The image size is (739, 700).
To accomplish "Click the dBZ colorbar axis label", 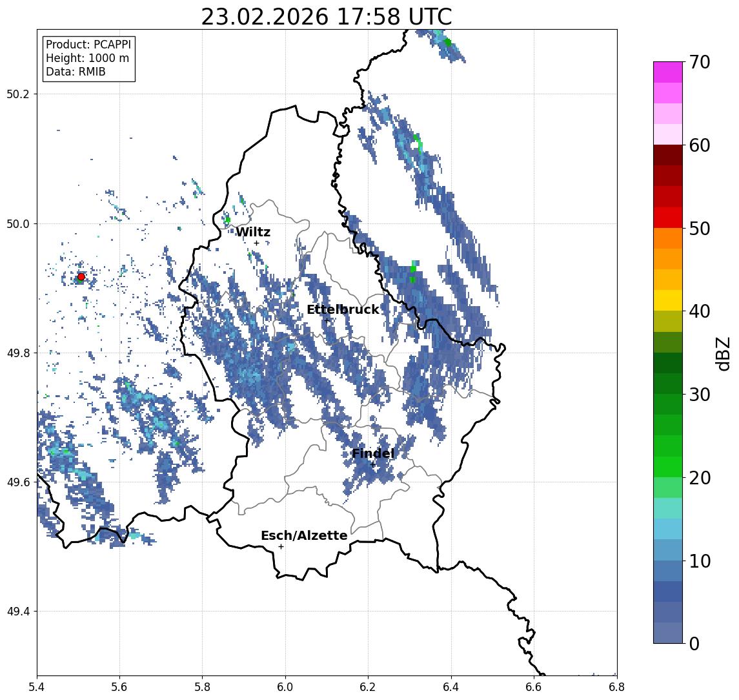I will pos(722,354).
